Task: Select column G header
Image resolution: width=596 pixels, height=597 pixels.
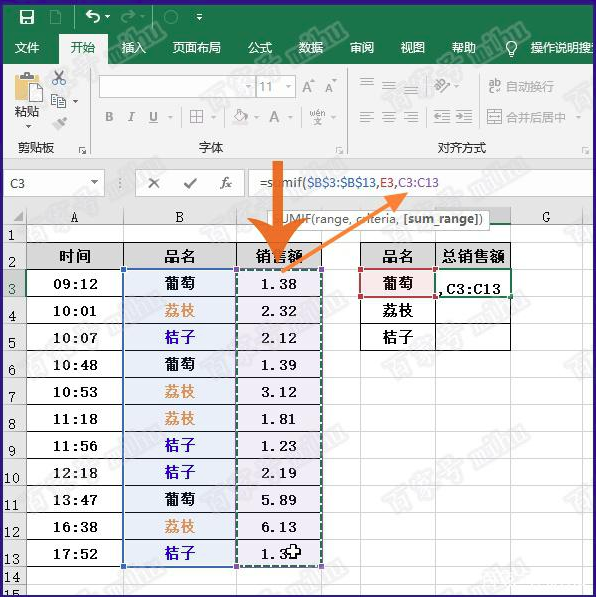Action: click(546, 217)
